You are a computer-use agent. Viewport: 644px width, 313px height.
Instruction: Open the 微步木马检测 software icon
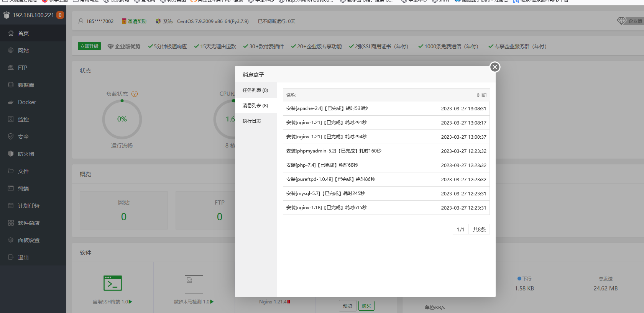point(194,285)
